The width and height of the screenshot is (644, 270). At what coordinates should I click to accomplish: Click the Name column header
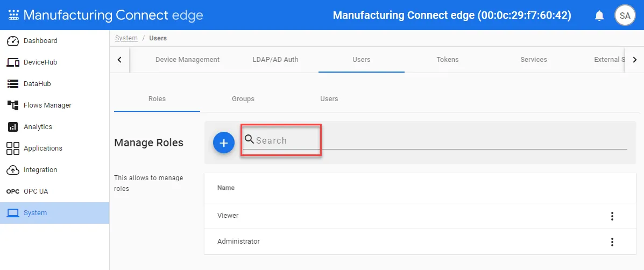(226, 188)
